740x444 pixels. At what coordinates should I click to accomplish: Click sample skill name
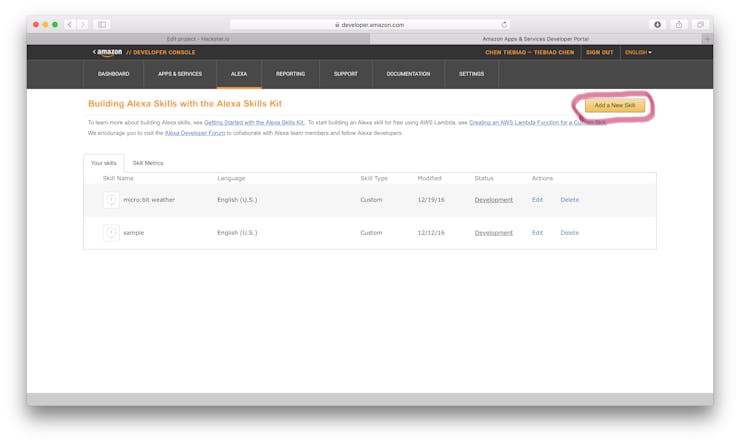(134, 233)
